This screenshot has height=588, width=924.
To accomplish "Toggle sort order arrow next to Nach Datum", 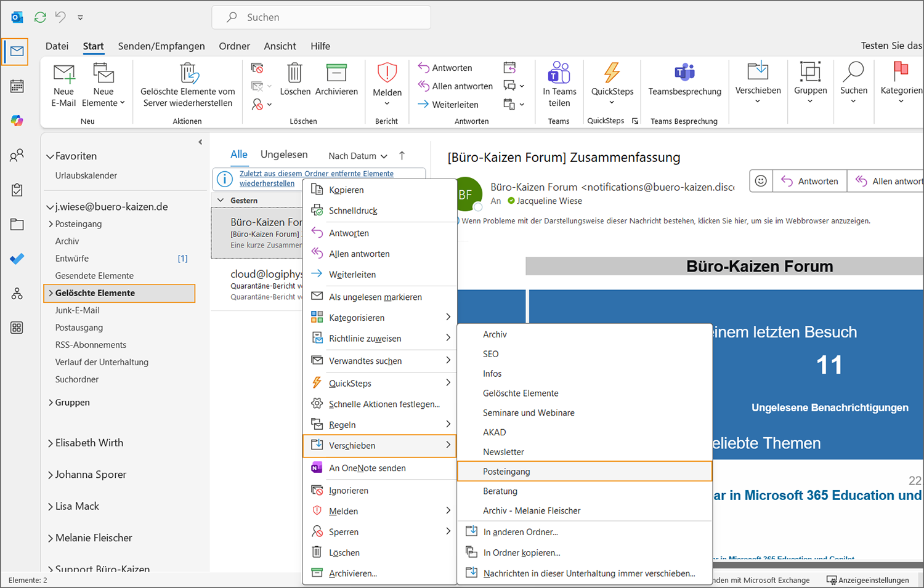I will click(402, 156).
